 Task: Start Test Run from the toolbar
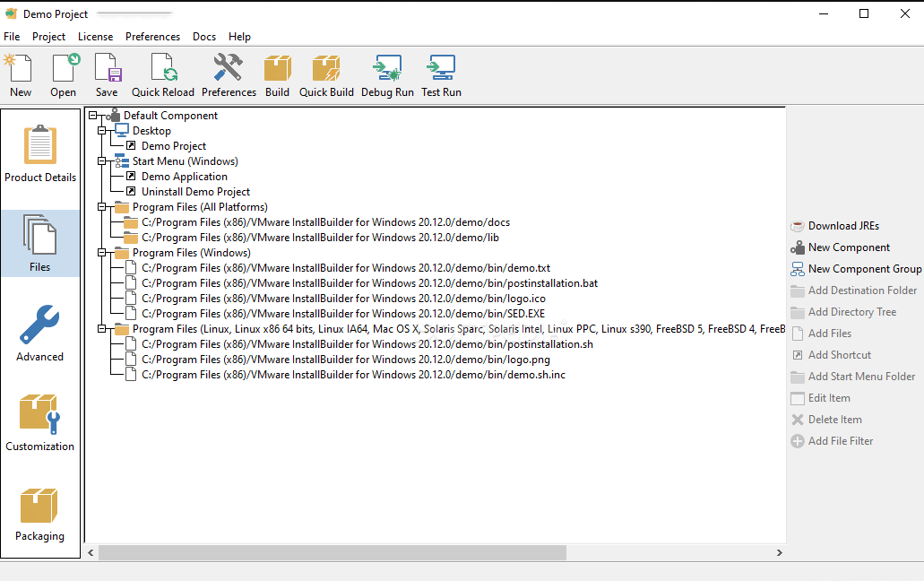(x=441, y=74)
